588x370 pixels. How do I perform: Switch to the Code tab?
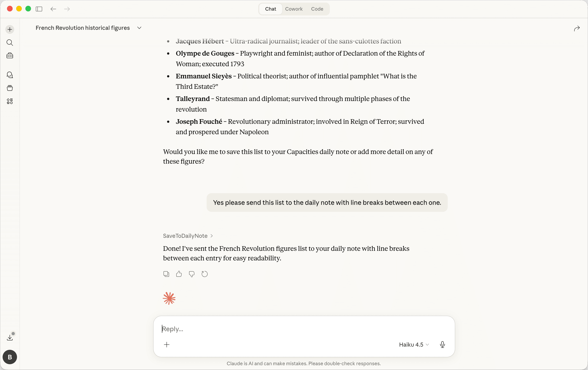[317, 9]
